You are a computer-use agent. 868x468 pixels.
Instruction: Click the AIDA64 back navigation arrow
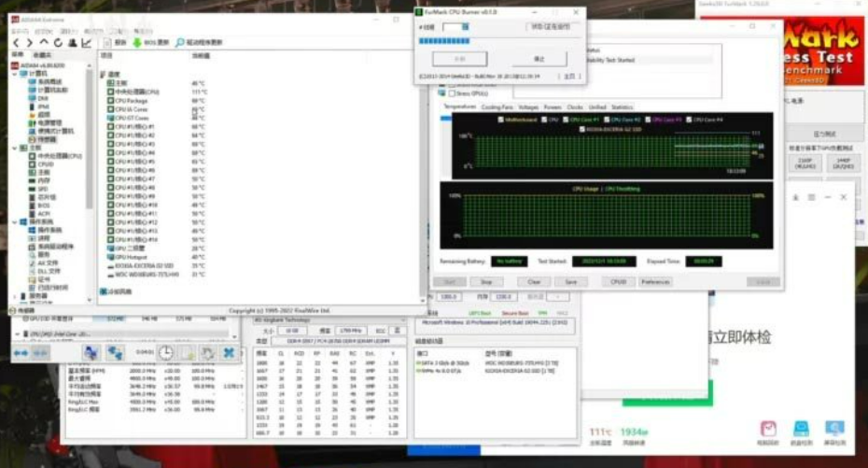click(x=16, y=43)
